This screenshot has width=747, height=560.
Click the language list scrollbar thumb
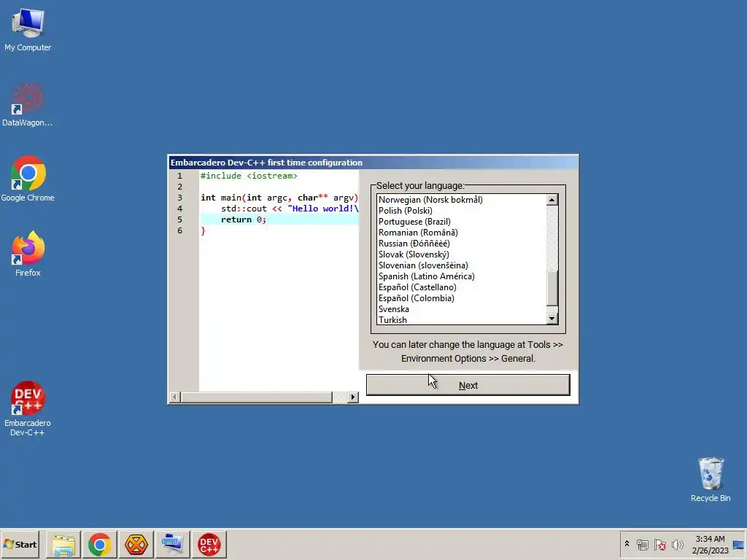click(x=551, y=289)
